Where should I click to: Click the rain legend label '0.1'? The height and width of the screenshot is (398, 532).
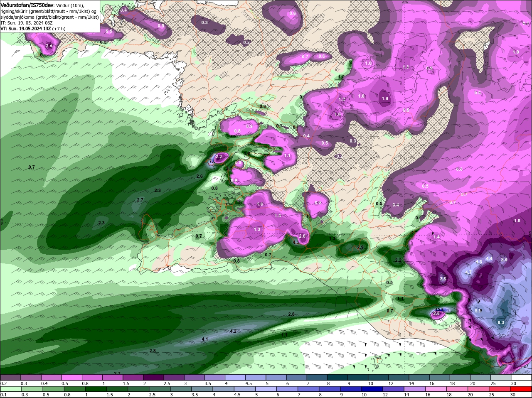tap(3, 395)
